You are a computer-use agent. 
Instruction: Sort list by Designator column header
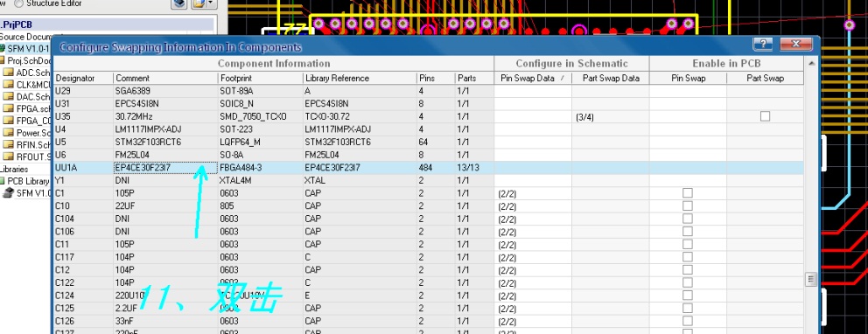(x=83, y=78)
